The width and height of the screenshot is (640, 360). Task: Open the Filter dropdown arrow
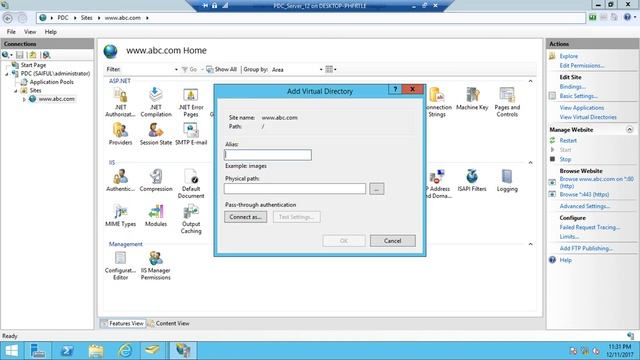pos(176,69)
